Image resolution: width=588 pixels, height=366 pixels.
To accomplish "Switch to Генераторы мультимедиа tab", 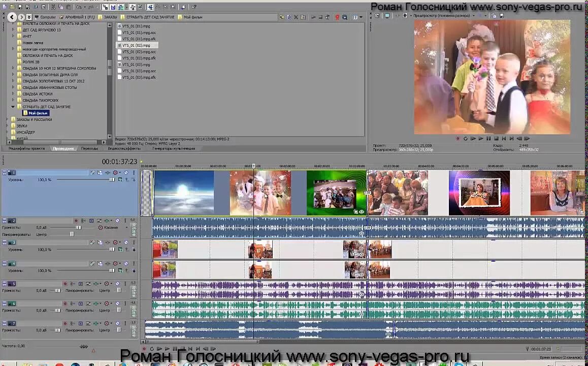I will (x=174, y=148).
